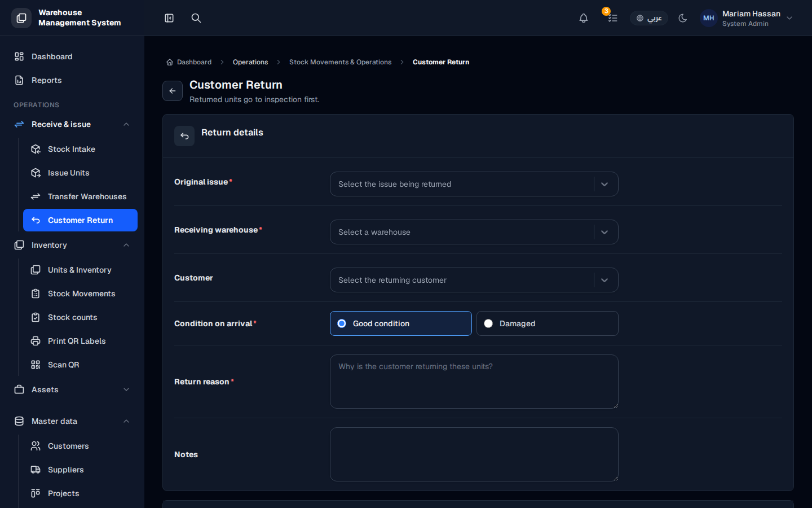Toggle the sidebar collapse icon
Viewport: 812px width, 508px height.
pos(169,18)
